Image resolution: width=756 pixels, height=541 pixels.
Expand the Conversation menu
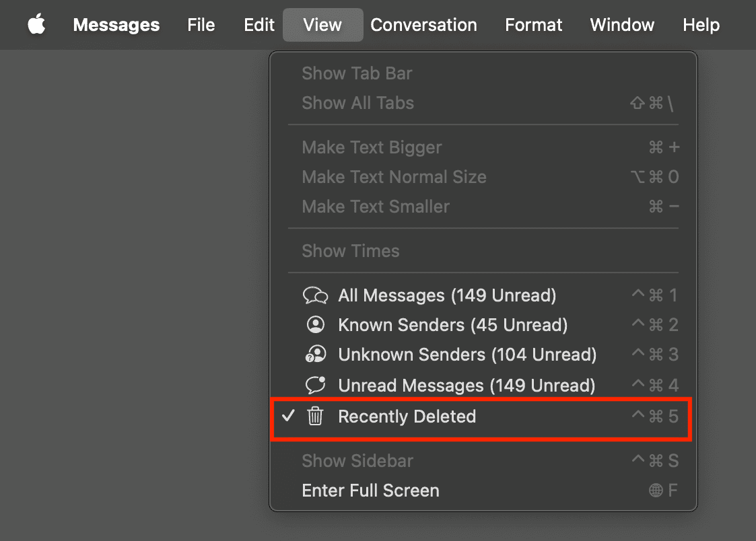coord(423,25)
